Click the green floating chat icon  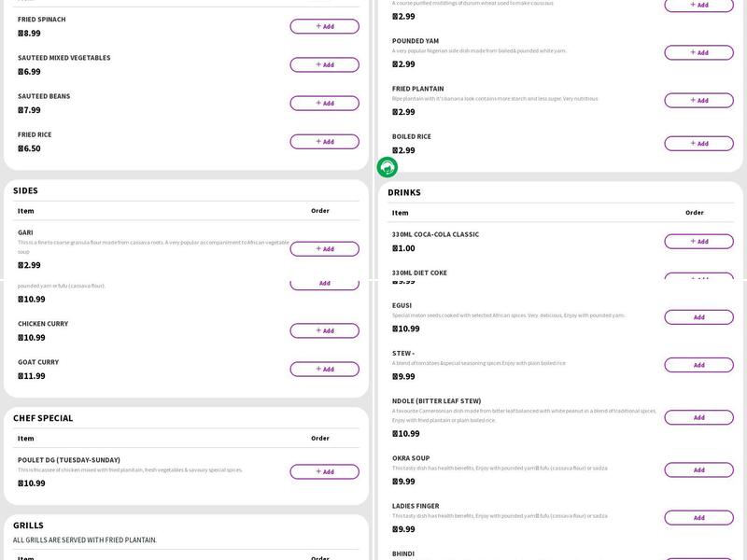point(388,167)
